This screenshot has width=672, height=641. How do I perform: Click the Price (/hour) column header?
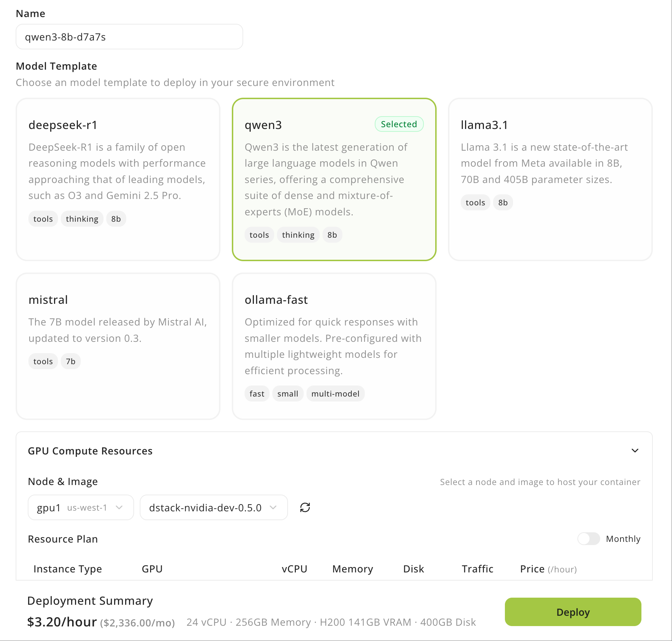548,569
